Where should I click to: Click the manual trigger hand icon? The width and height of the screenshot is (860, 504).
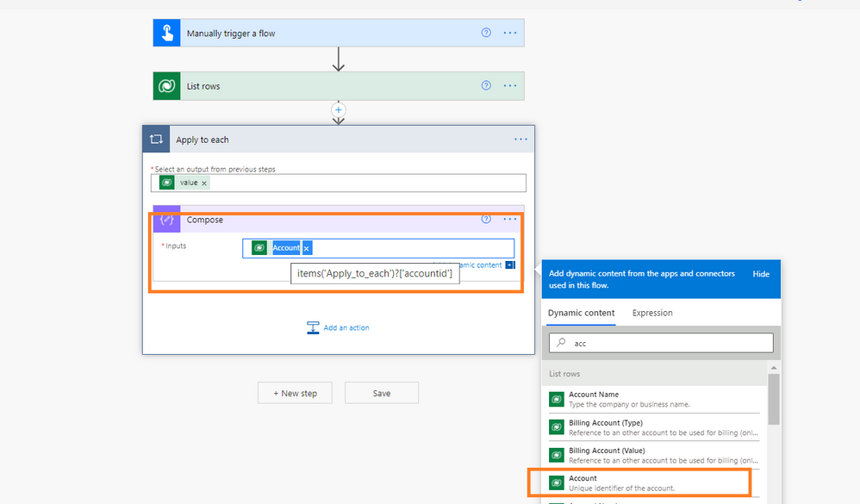(166, 33)
